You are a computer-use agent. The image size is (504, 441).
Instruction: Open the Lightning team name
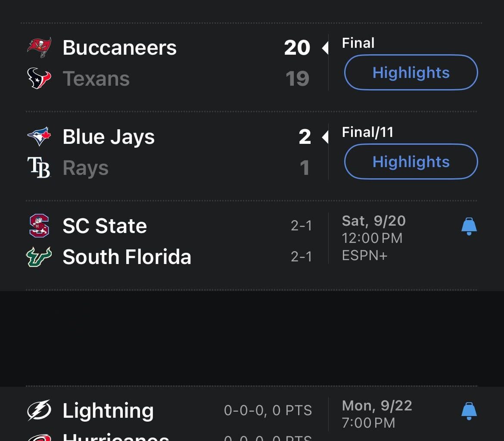(108, 411)
